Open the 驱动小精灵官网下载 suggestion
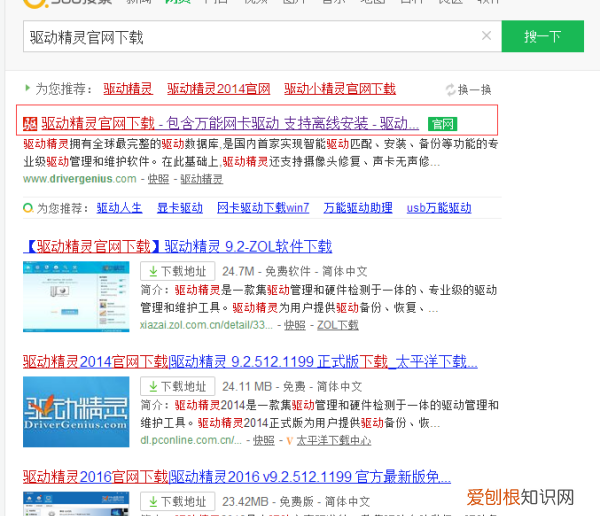Screen dimensions: 600x516 point(340,89)
